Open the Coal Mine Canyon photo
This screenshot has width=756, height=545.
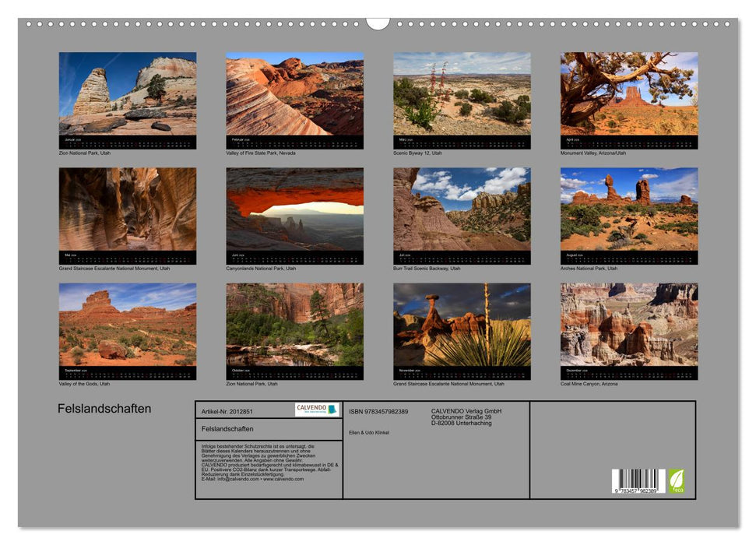click(629, 324)
